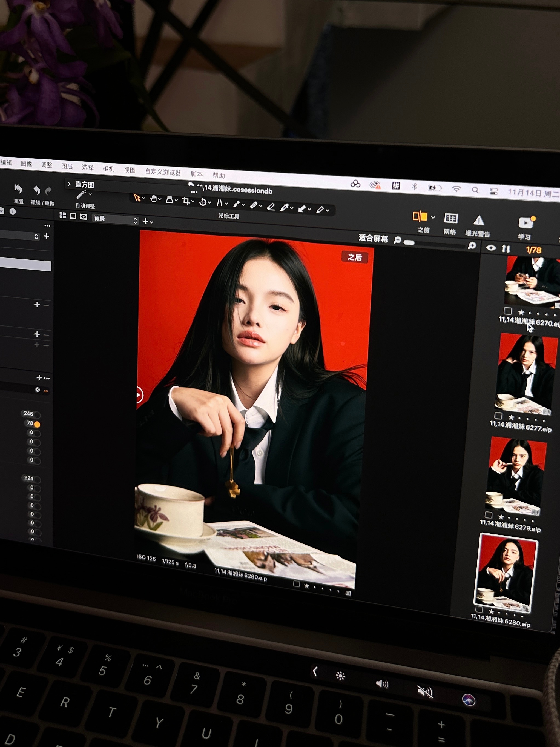Select the heal bandage tool
The width and height of the screenshot is (560, 747).
click(x=254, y=205)
